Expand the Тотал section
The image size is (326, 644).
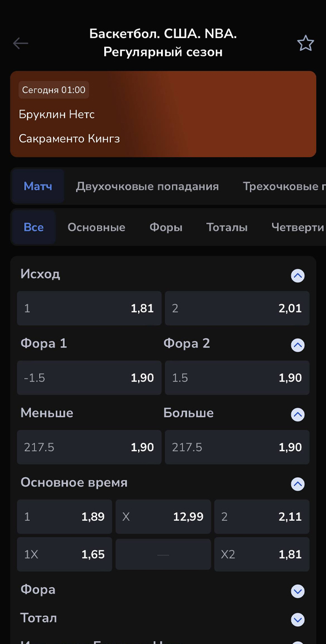(x=297, y=619)
